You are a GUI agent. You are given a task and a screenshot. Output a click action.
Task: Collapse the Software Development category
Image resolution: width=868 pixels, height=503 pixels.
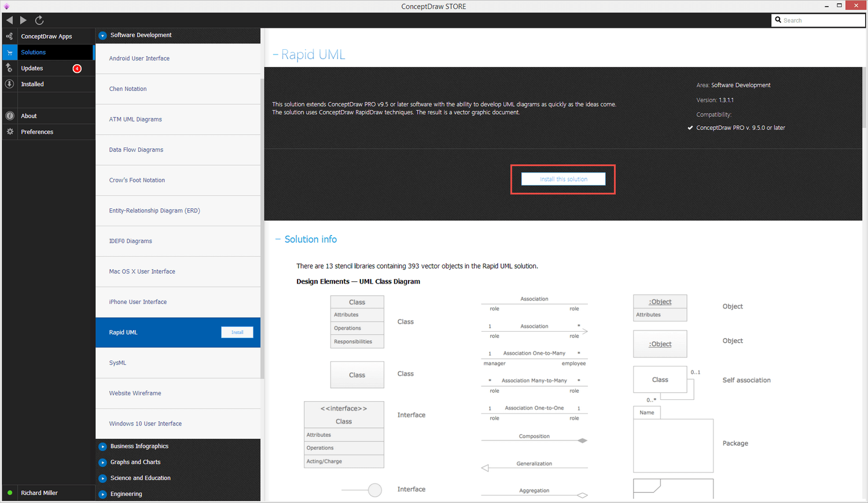pyautogui.click(x=102, y=35)
